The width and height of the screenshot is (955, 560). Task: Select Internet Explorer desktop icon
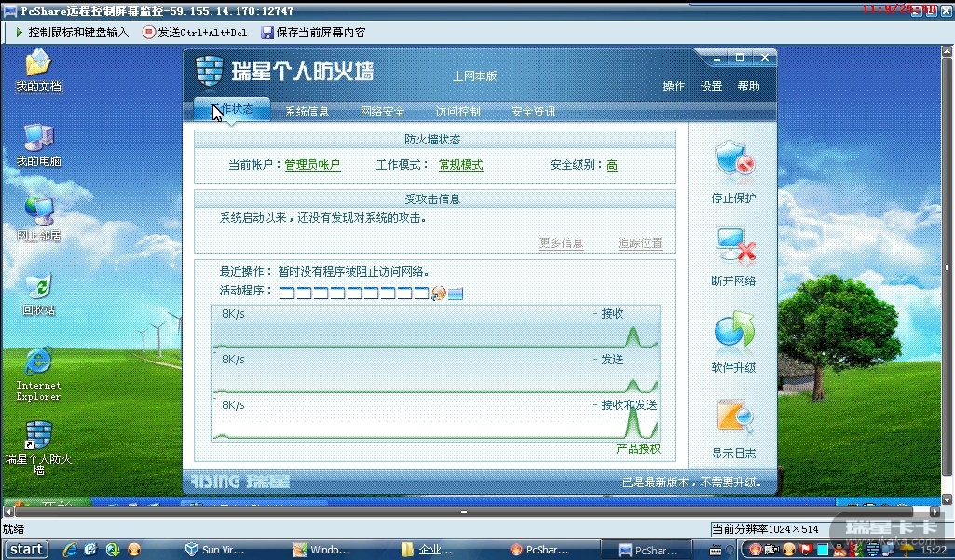(38, 375)
